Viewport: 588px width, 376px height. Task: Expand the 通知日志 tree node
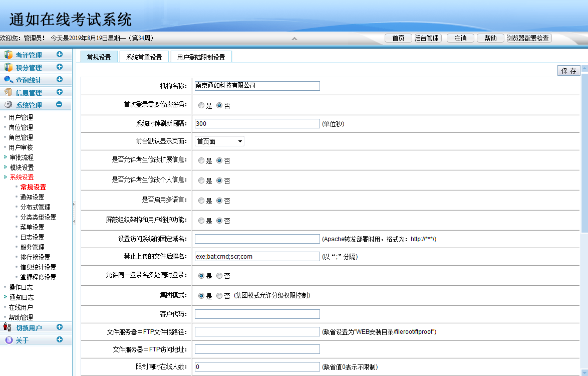pos(5,297)
